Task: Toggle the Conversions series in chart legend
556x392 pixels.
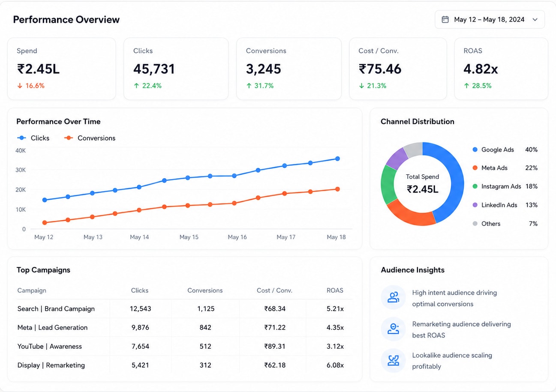Action: (x=90, y=138)
